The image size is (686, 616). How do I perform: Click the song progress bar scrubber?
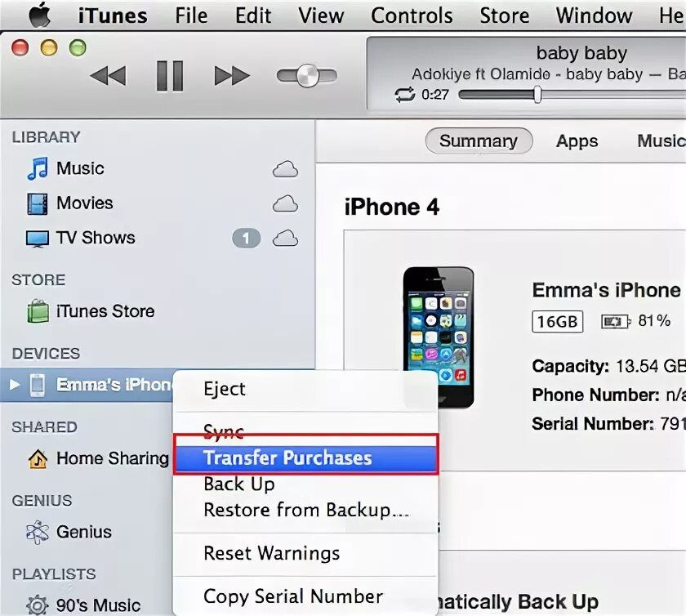[537, 95]
